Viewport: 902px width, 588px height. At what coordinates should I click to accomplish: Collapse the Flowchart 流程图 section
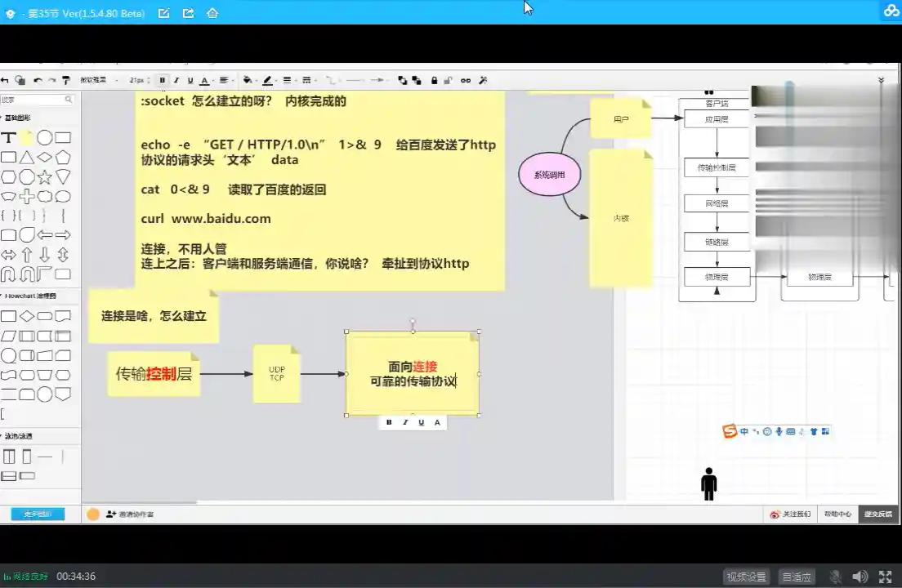[x=29, y=296]
